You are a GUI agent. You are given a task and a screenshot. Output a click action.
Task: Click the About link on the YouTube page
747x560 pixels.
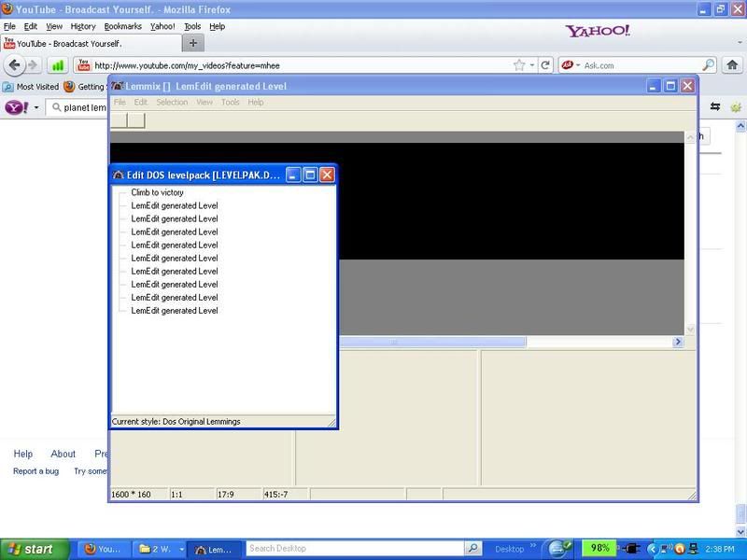(x=63, y=454)
